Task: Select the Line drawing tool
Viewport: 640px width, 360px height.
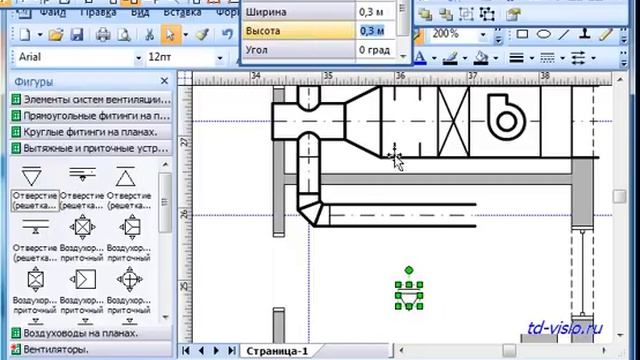Action: point(564,34)
